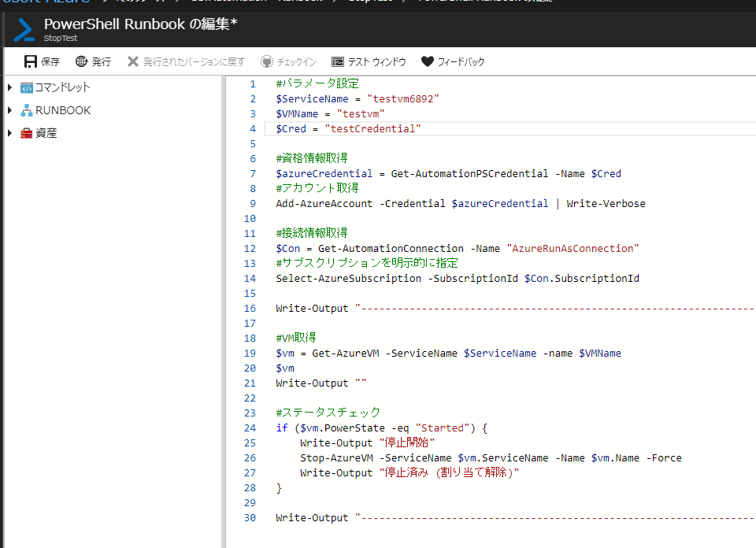Click Get-AutomationPSCredential on line 7
Image resolution: width=756 pixels, height=548 pixels.
point(469,173)
